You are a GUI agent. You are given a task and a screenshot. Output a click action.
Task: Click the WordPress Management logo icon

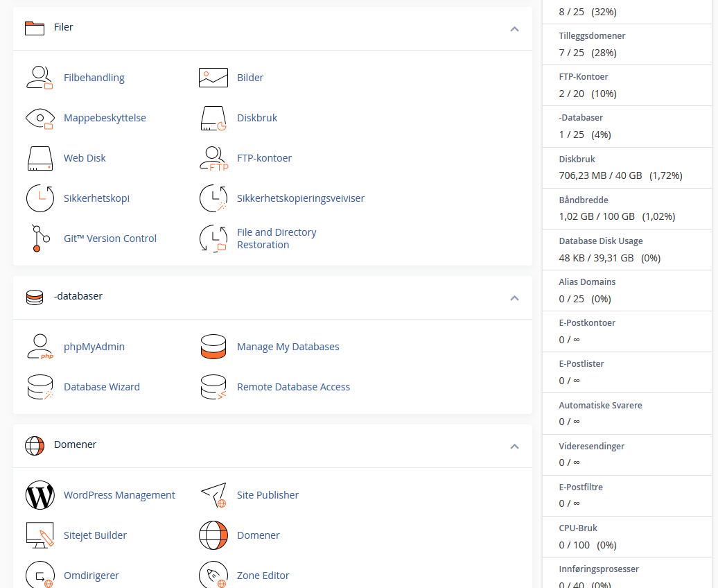[40, 495]
